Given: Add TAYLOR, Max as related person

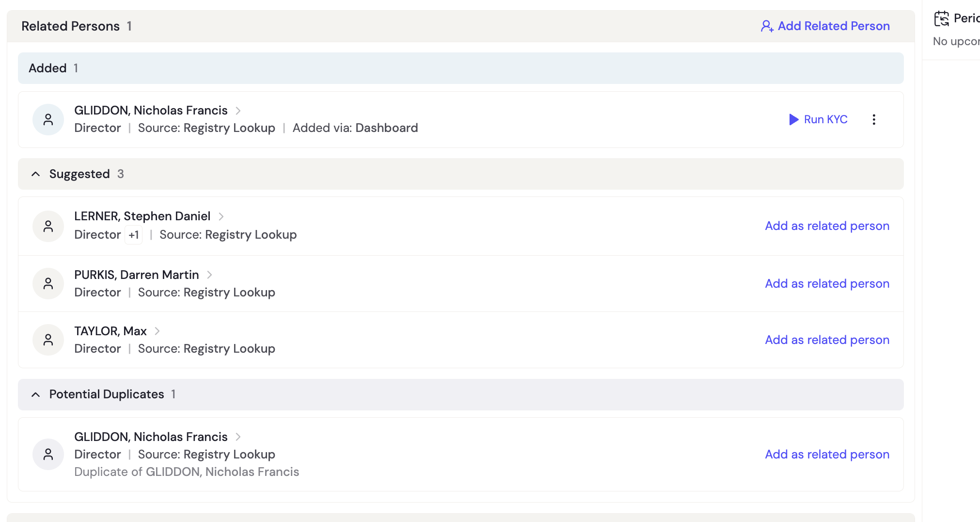Looking at the screenshot, I should click(827, 340).
